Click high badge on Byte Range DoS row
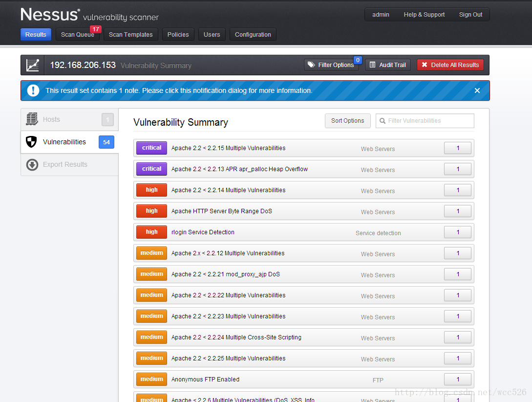Screen dimensions: 532x402 [151, 211]
